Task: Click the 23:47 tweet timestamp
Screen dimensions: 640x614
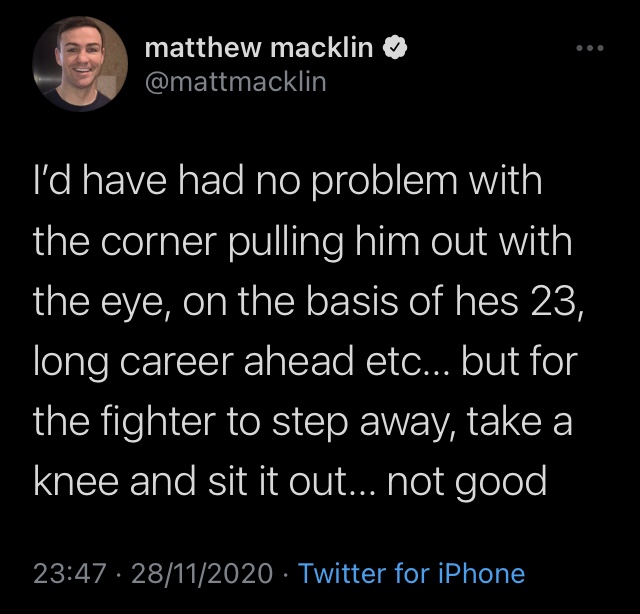Action: point(70,573)
